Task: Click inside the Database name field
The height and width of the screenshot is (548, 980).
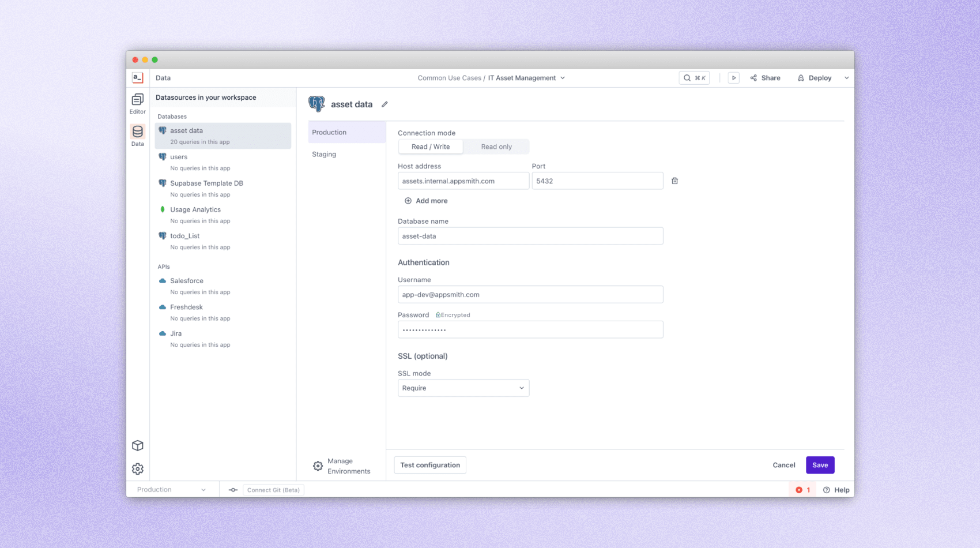Action: (530, 236)
